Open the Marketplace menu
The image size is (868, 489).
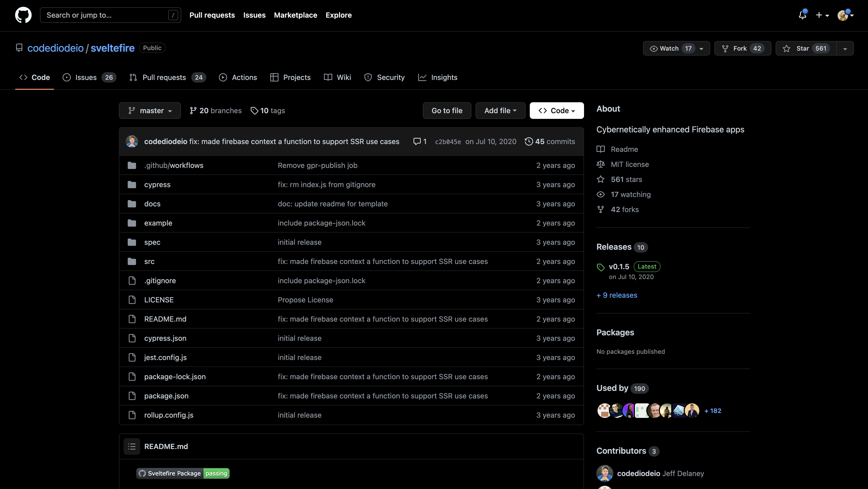(295, 15)
